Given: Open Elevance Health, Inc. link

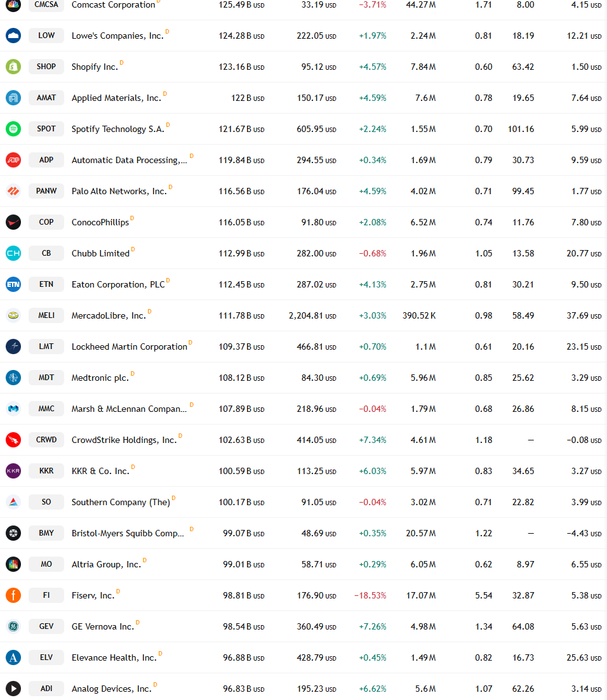Looking at the screenshot, I should pyautogui.click(x=114, y=657).
